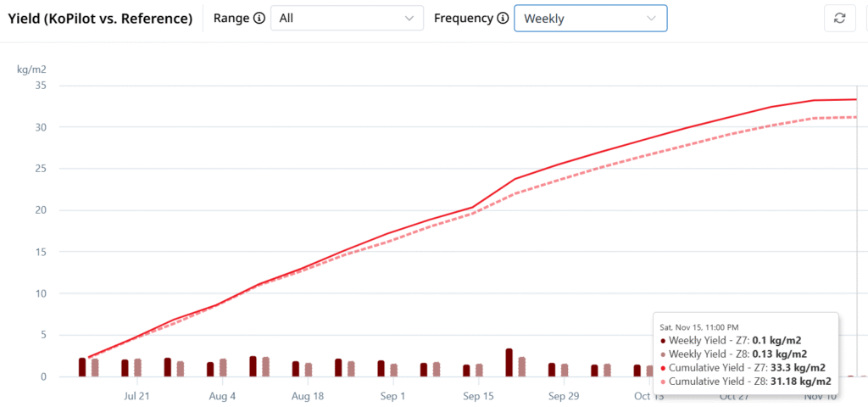Click the light Cumulative Yield Z8 tooltip dot
The image size is (868, 407).
click(x=662, y=382)
